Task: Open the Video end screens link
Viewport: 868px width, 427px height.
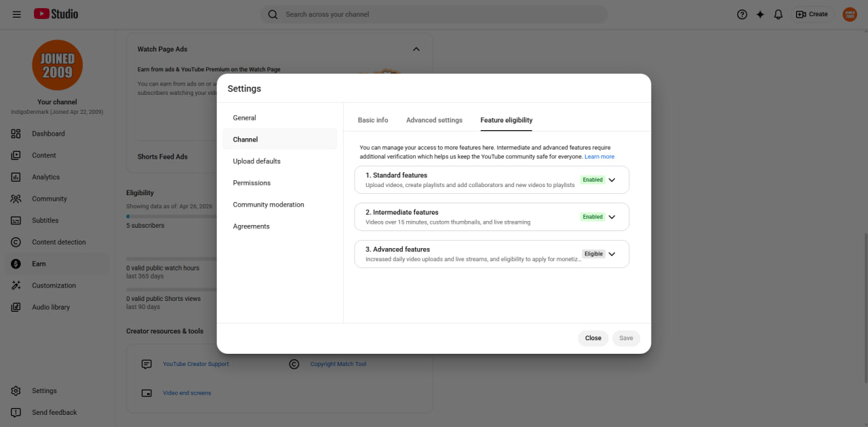Action: pyautogui.click(x=187, y=393)
